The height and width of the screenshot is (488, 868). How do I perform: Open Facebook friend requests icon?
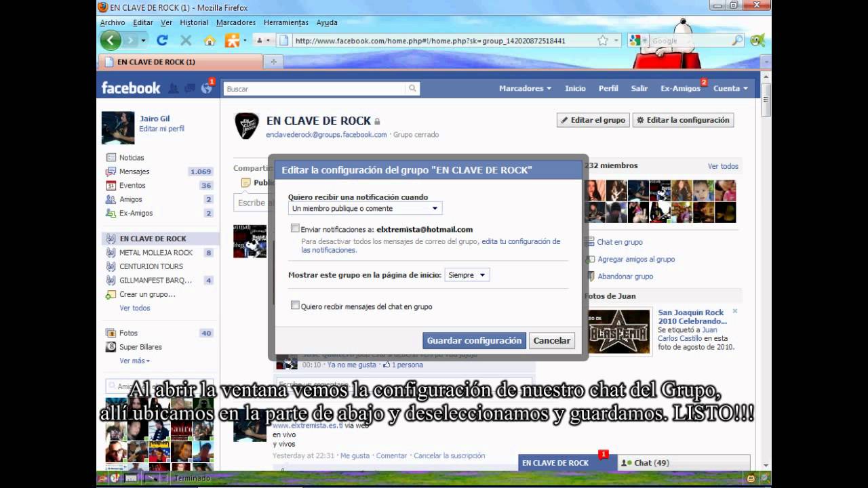pos(174,88)
